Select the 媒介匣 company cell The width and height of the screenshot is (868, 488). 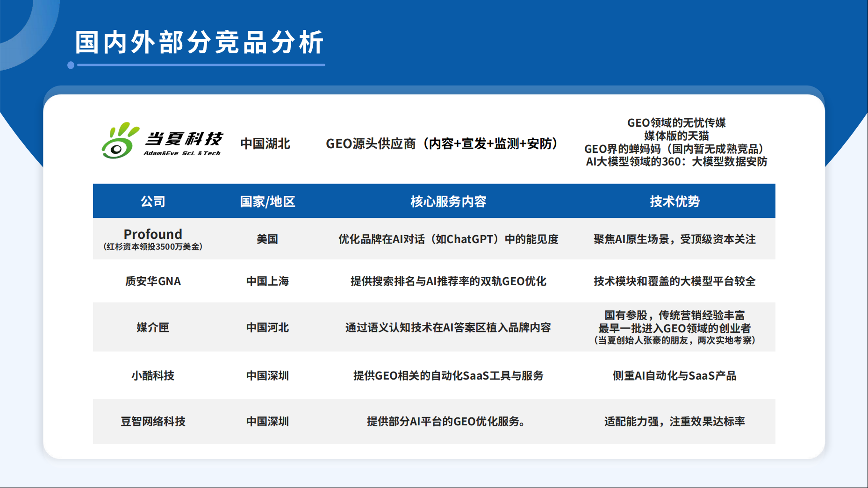tap(153, 327)
